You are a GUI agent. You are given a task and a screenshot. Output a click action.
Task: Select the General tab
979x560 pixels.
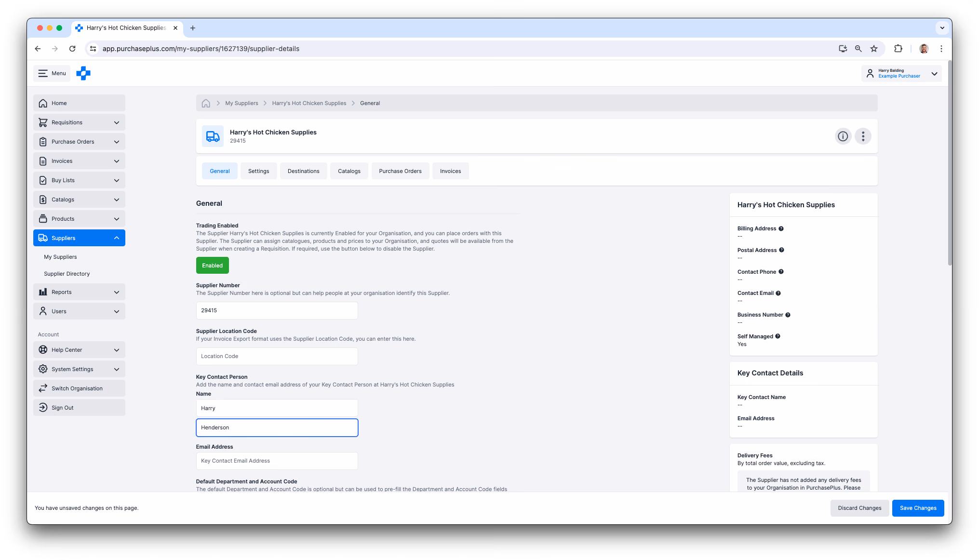[x=220, y=171]
